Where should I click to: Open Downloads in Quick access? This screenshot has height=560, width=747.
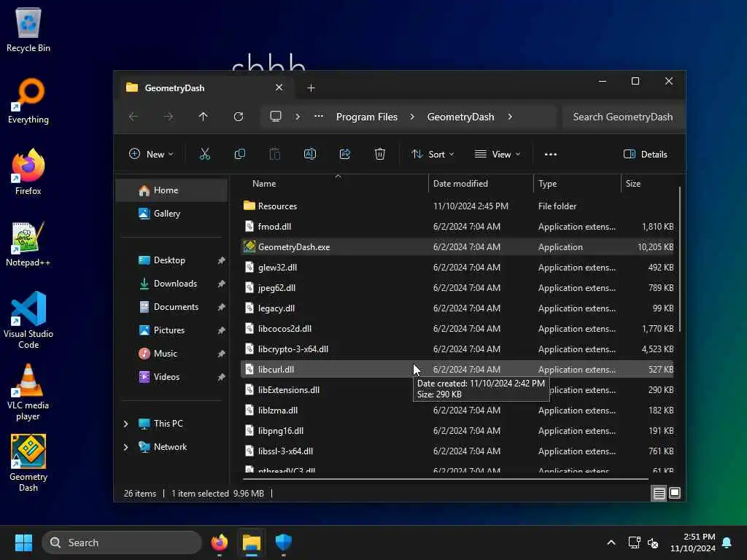tap(172, 284)
